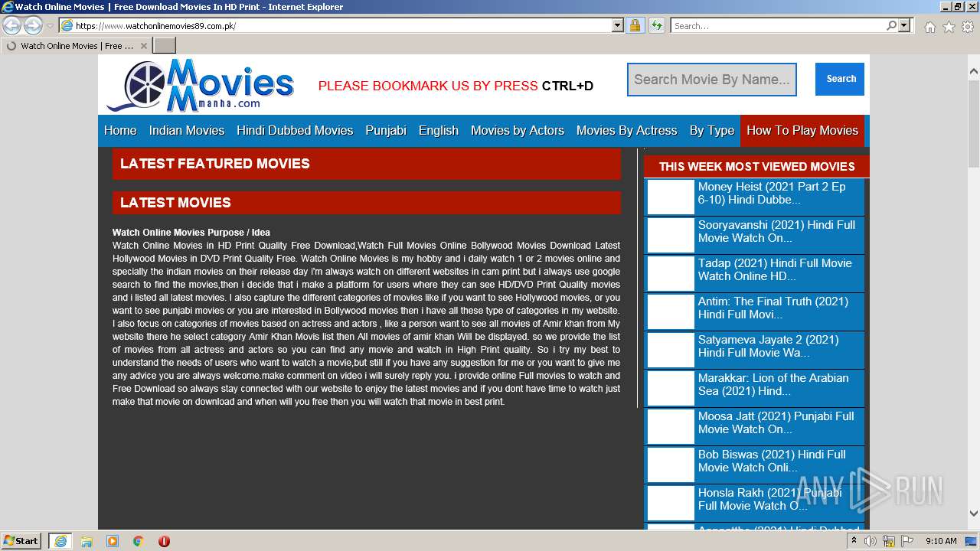The height and width of the screenshot is (551, 980).
Task: Click the Watch Online Movies Purpose heading
Action: [191, 233]
